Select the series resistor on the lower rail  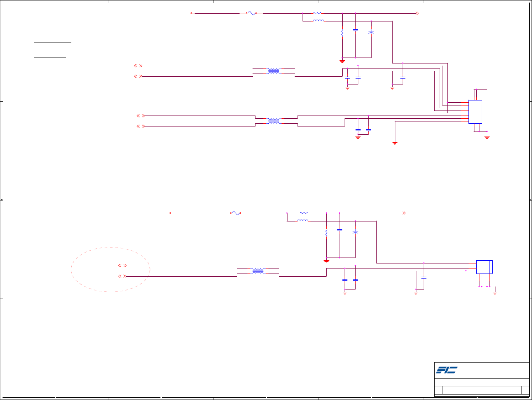(304, 213)
